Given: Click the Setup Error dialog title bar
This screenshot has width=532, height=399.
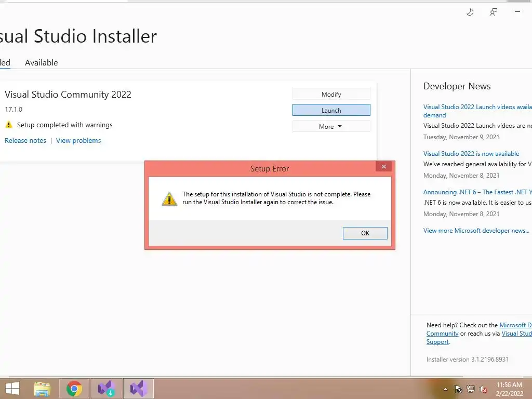Looking at the screenshot, I should point(270,169).
